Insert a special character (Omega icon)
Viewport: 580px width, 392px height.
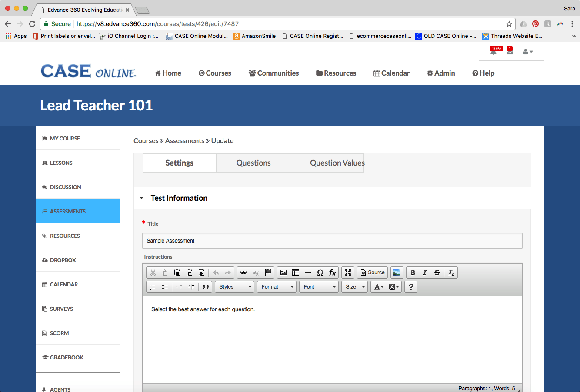click(320, 272)
